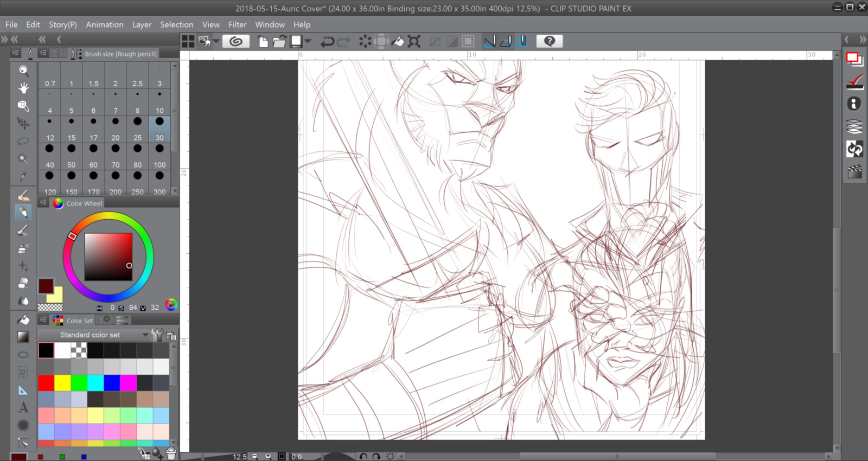Select the Pen tool

point(23,195)
